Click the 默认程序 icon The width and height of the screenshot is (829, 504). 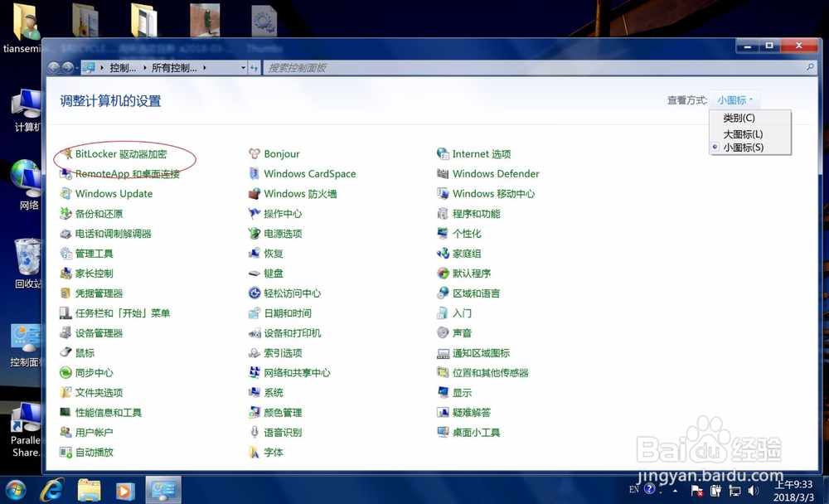(443, 274)
